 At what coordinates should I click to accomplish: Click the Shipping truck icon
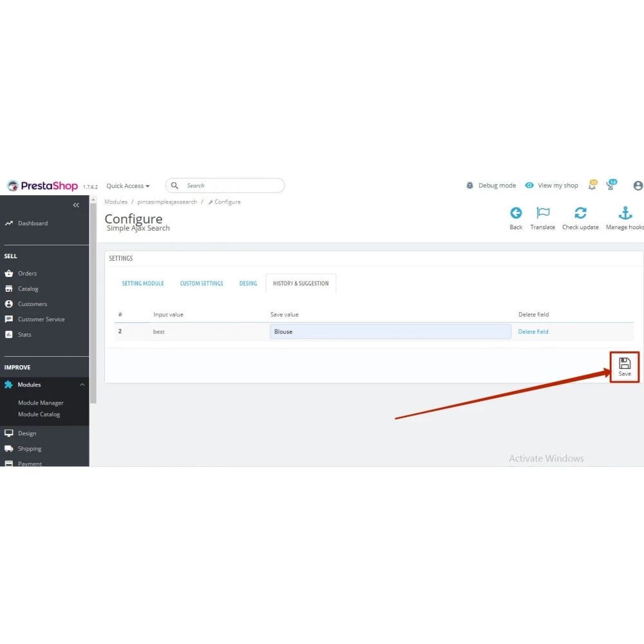[x=8, y=448]
